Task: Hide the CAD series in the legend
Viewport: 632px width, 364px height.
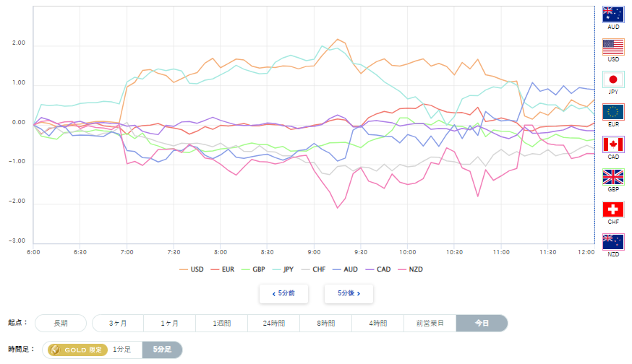Action: click(x=378, y=269)
